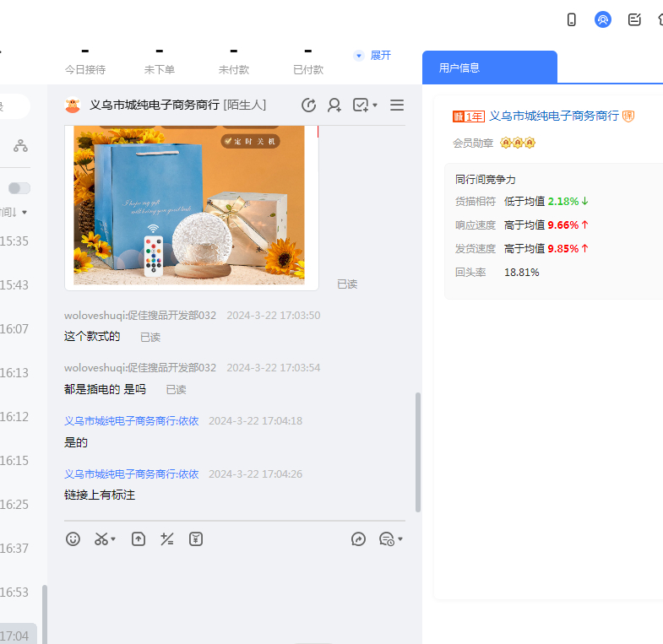Click the forward arrow bubble icon

pyautogui.click(x=358, y=538)
